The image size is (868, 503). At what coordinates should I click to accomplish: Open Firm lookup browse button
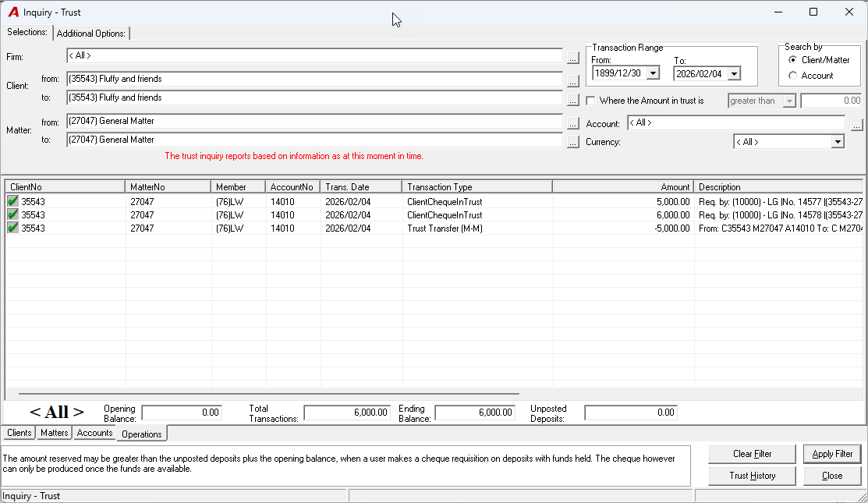pyautogui.click(x=573, y=57)
